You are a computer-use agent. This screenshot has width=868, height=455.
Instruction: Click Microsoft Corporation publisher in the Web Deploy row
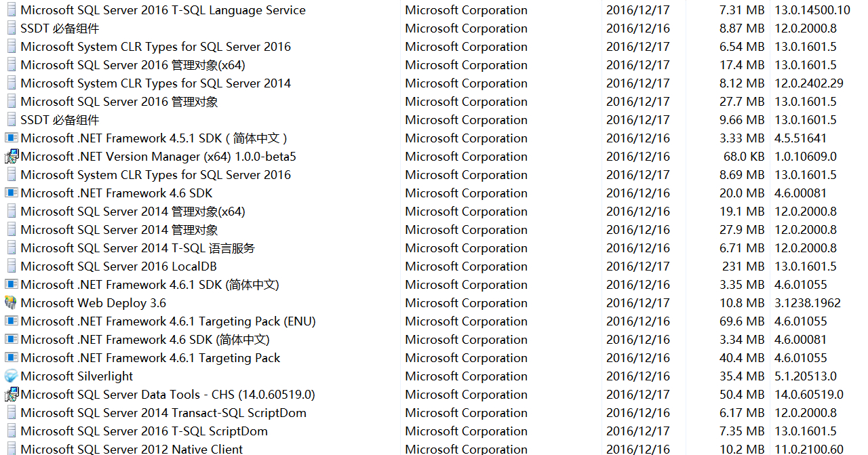[466, 303]
